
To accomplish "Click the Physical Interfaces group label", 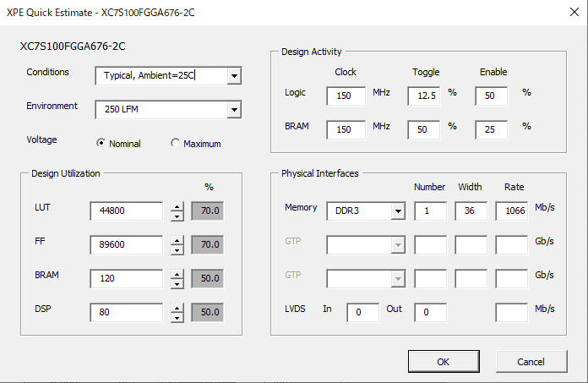I will pyautogui.click(x=320, y=173).
